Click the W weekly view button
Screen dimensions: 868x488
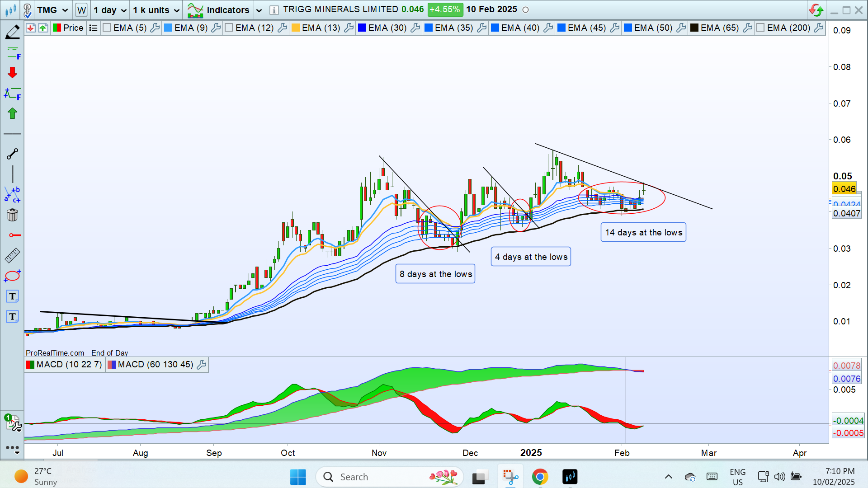point(81,10)
